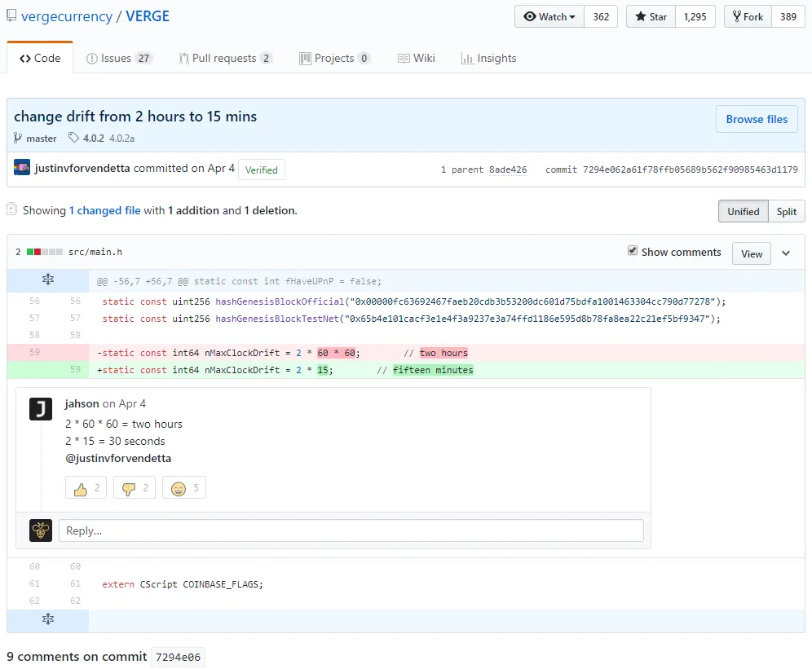The image size is (812, 669).
Task: Click the hashGenesisBlockOfficial code line
Action: click(x=414, y=301)
